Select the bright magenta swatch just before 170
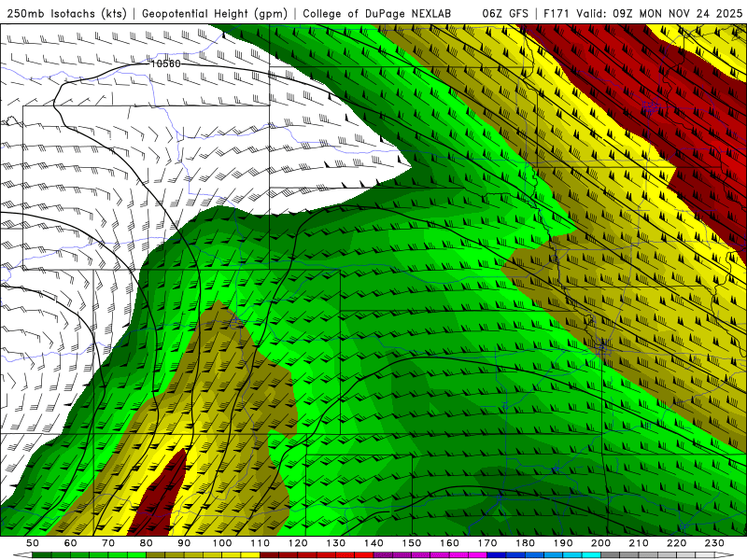 click(477, 555)
